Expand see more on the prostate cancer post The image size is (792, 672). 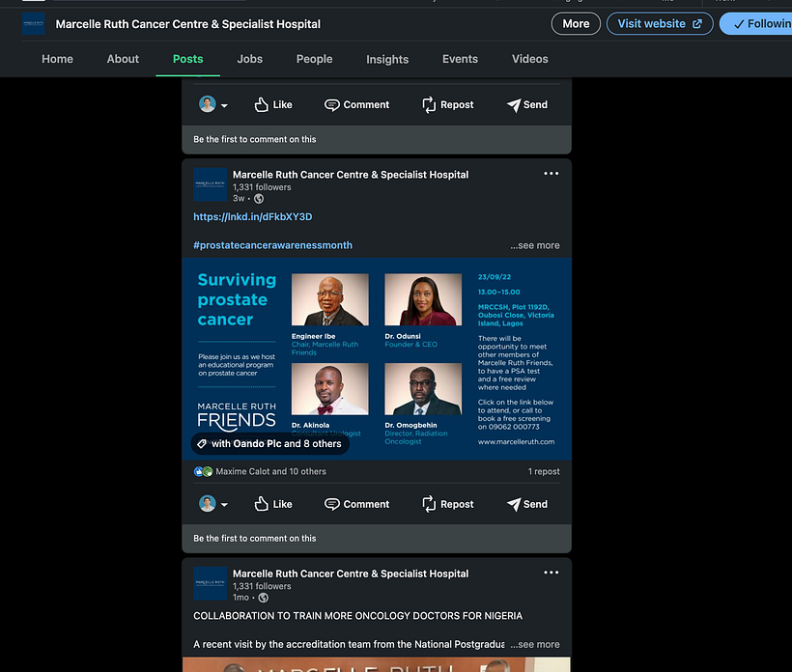(x=535, y=245)
